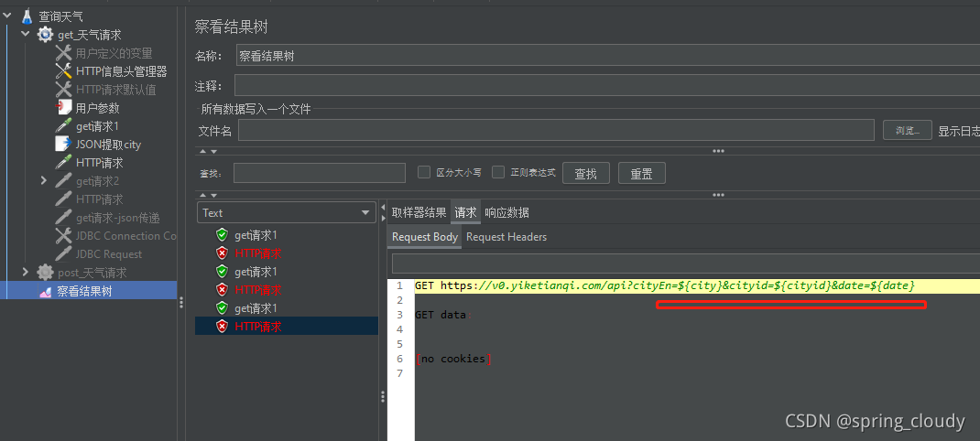Click line number 4 in the editor gutter
Viewport: 980px width, 441px height.
tap(400, 329)
